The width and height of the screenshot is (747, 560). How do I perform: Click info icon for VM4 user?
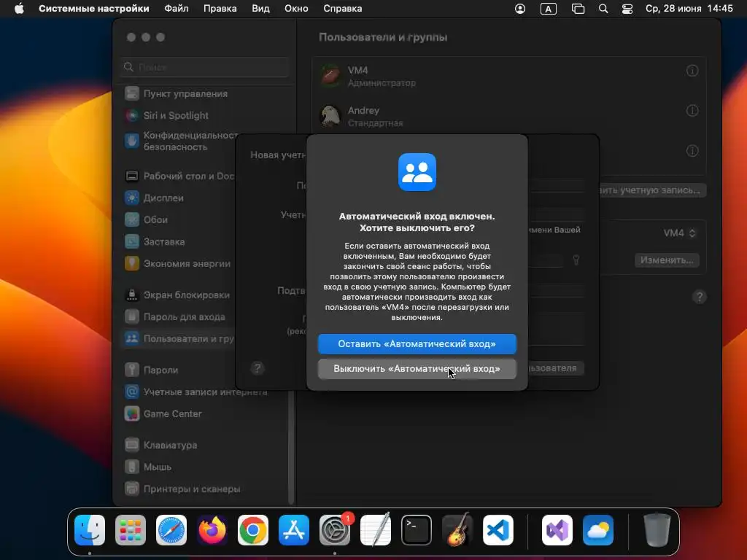tap(692, 71)
